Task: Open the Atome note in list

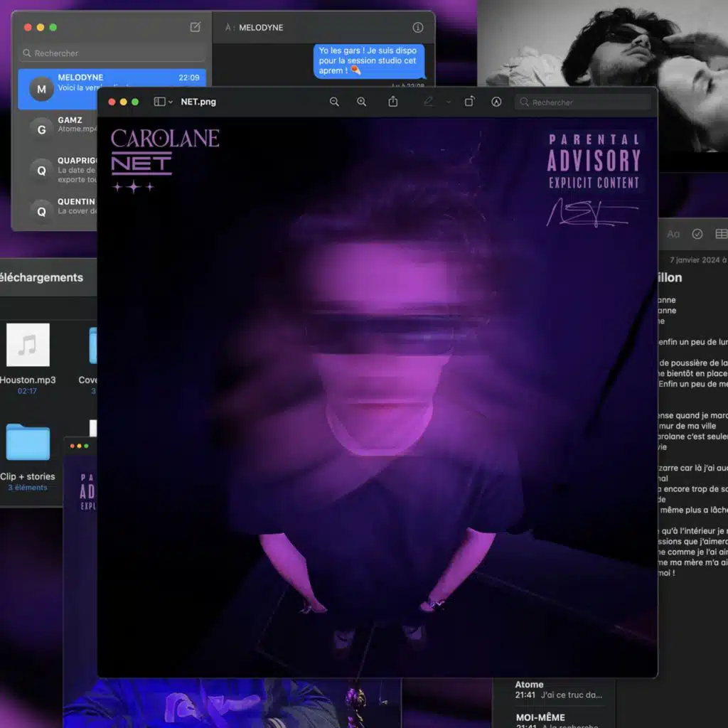Action: pyautogui.click(x=555, y=690)
